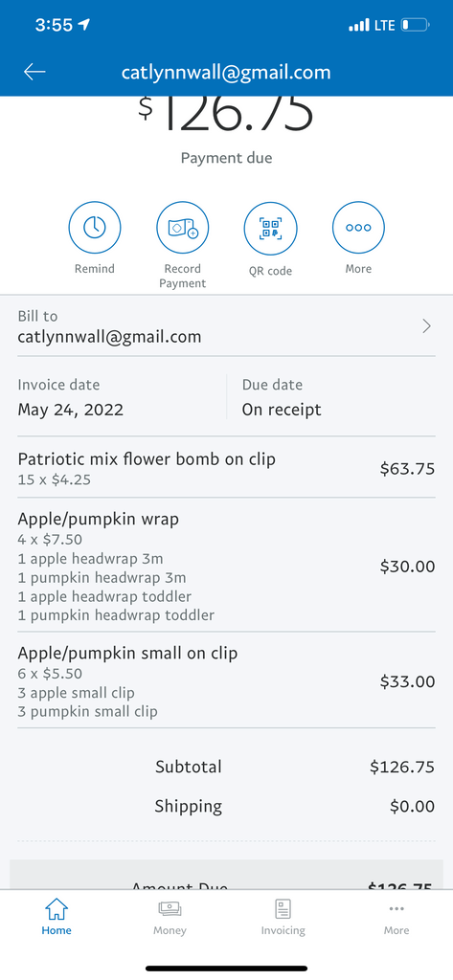Image resolution: width=453 pixels, height=980 pixels.
Task: Tap the Remind clock icon
Action: 95,228
